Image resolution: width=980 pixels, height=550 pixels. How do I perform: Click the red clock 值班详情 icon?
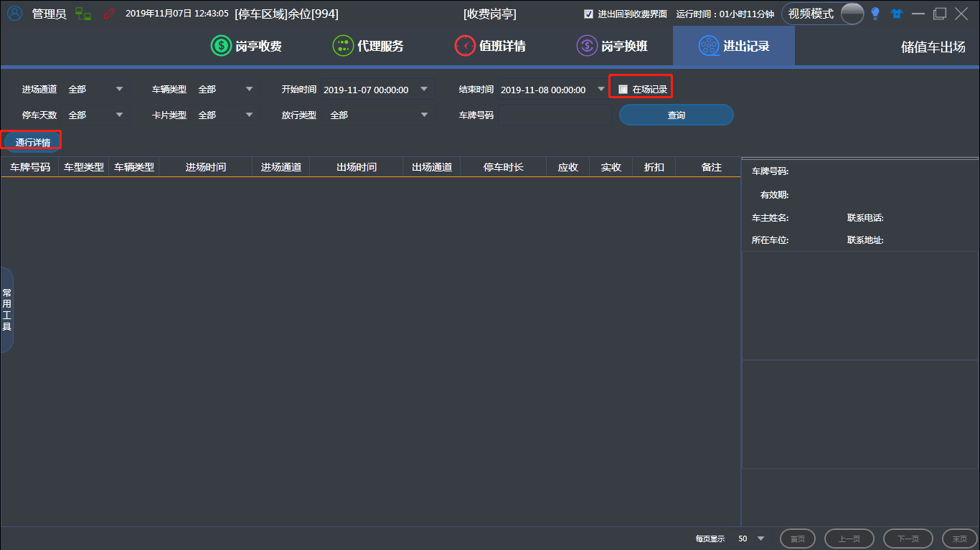pos(465,46)
